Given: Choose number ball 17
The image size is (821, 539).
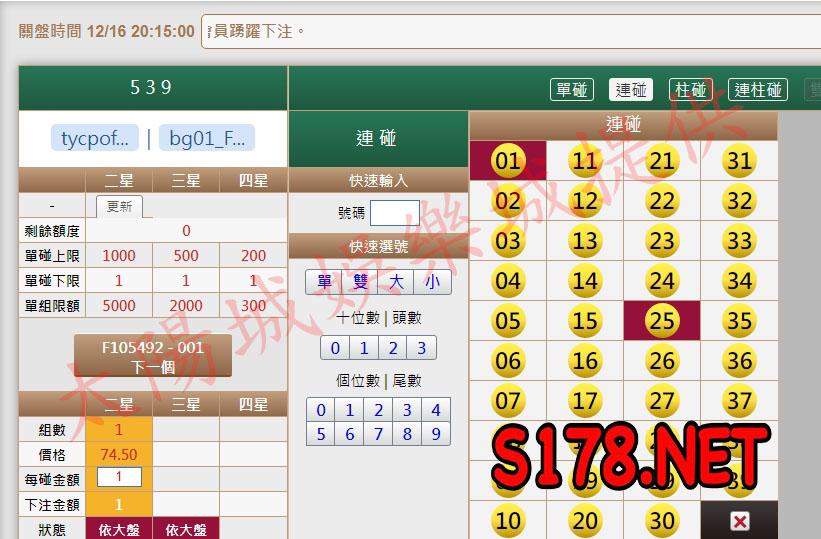Looking at the screenshot, I should 585,401.
